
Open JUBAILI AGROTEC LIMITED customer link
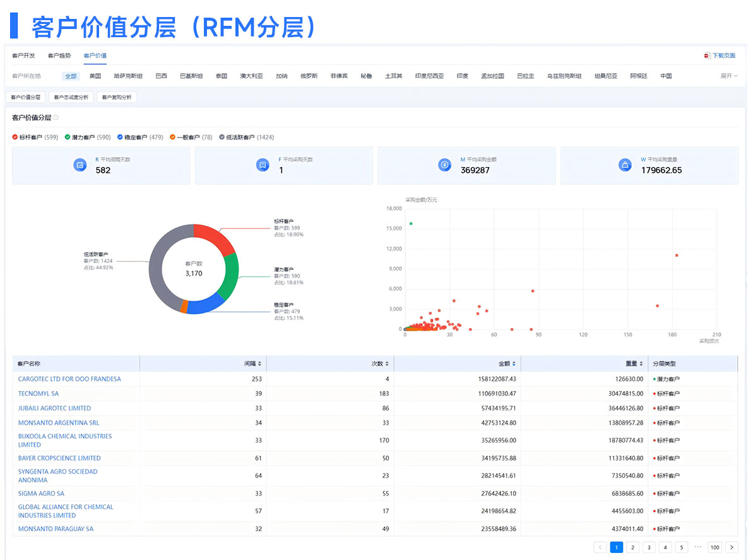pyautogui.click(x=55, y=408)
